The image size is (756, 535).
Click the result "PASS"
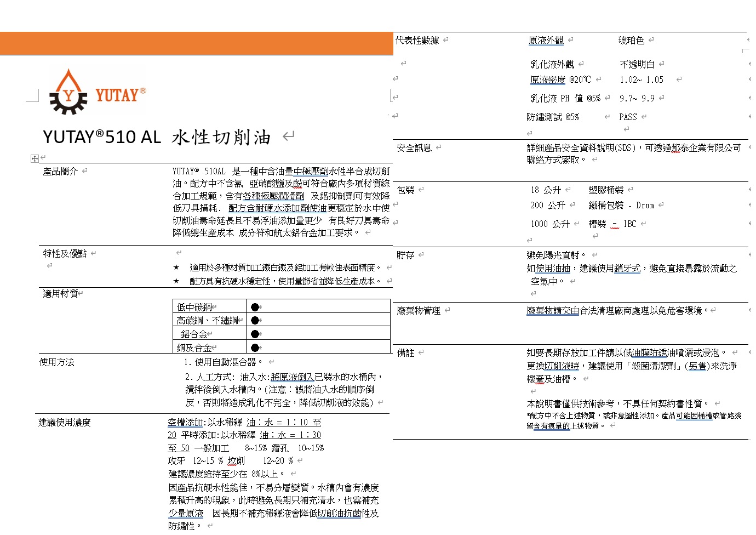(x=628, y=117)
